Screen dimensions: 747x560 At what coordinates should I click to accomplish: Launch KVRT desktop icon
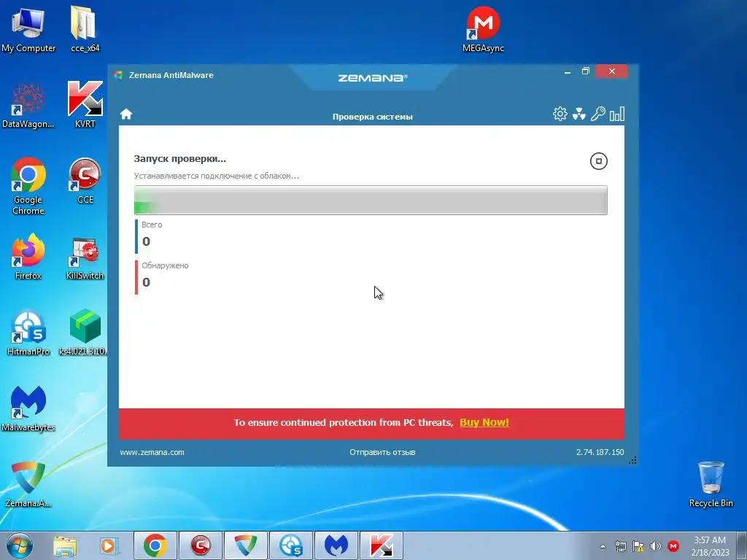85,105
